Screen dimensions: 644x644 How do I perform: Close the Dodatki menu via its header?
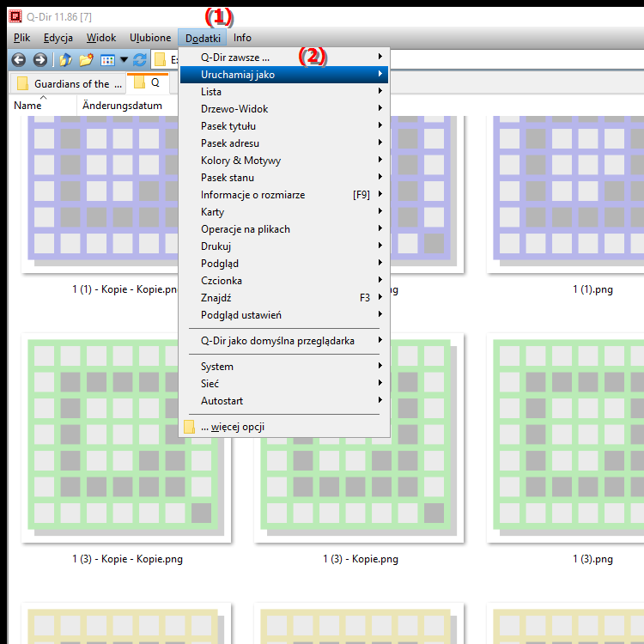point(203,38)
